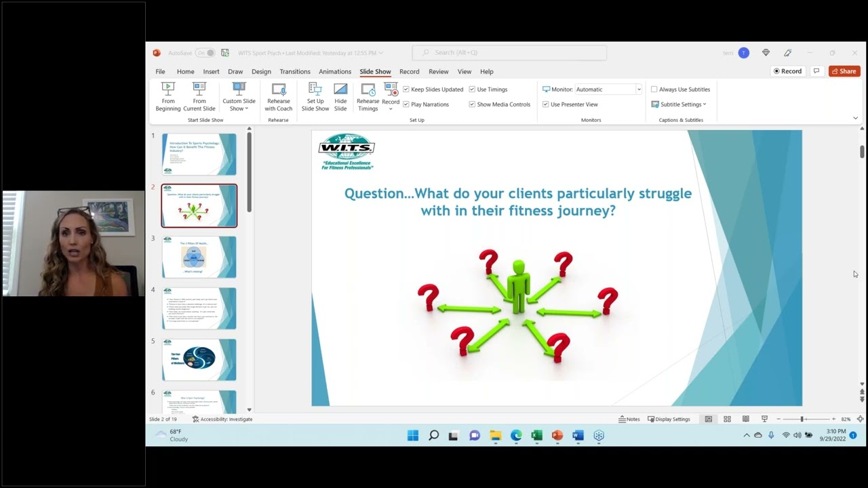Open the Review tab
Viewport: 868px width, 488px height.
438,71
